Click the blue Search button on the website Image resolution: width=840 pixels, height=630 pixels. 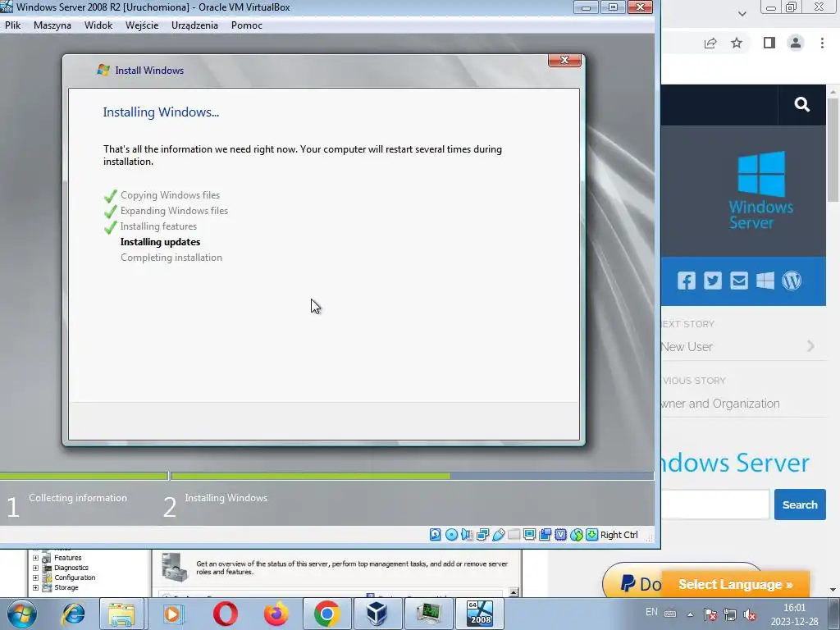tap(799, 504)
